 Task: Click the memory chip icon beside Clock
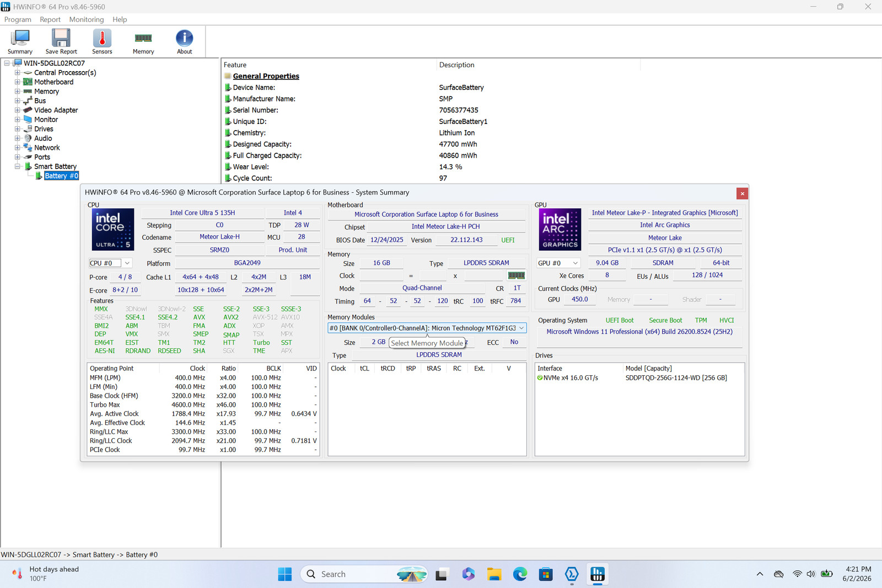pos(517,276)
